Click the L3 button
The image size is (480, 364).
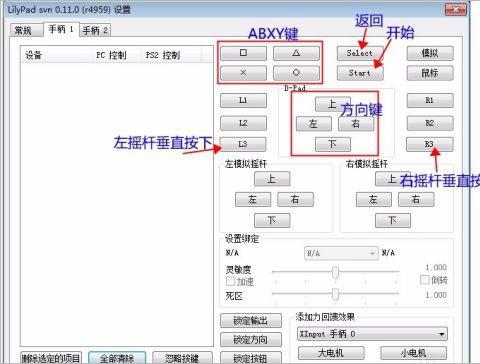pyautogui.click(x=243, y=144)
